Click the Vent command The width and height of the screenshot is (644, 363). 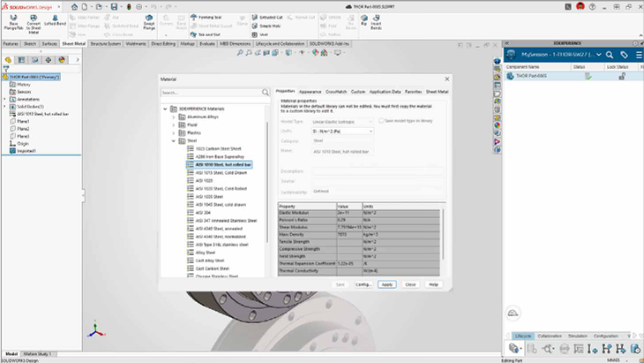pos(259,34)
